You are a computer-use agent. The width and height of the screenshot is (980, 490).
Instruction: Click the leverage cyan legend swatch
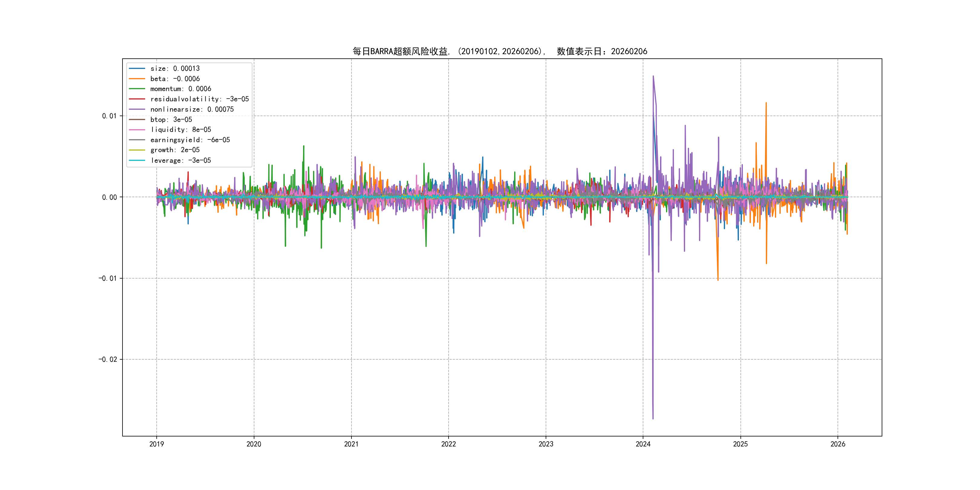point(137,160)
